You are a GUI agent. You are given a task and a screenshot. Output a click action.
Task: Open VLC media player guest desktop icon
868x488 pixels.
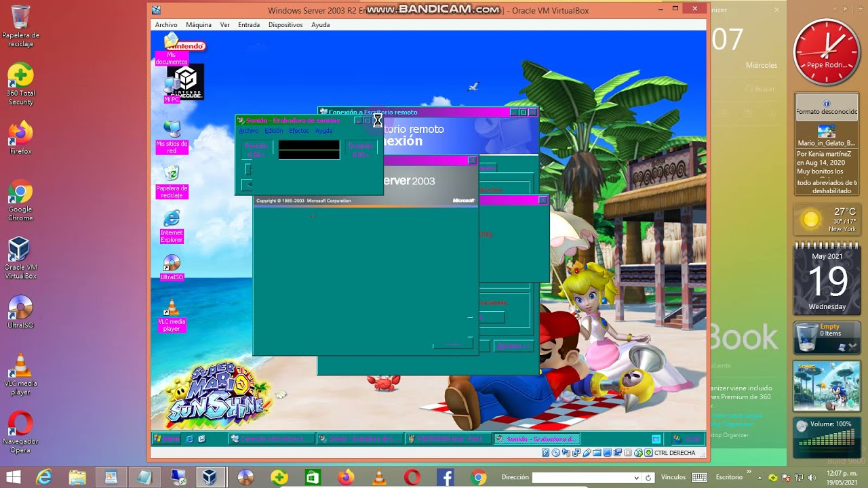click(172, 316)
